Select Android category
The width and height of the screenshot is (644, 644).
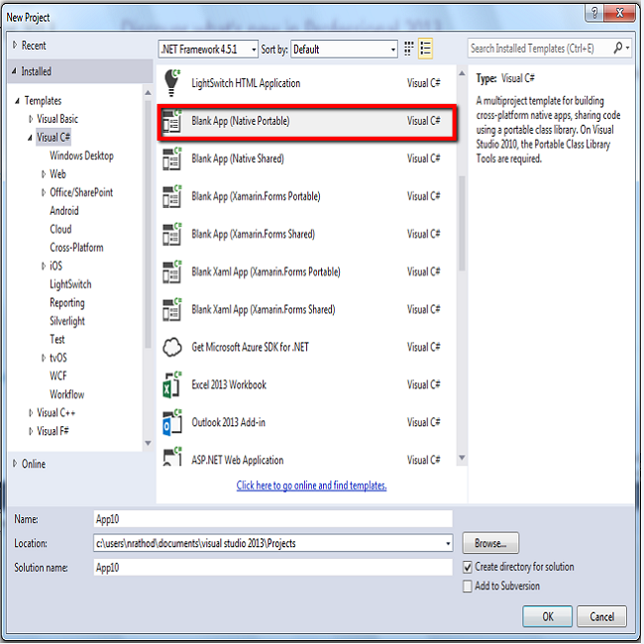64,211
